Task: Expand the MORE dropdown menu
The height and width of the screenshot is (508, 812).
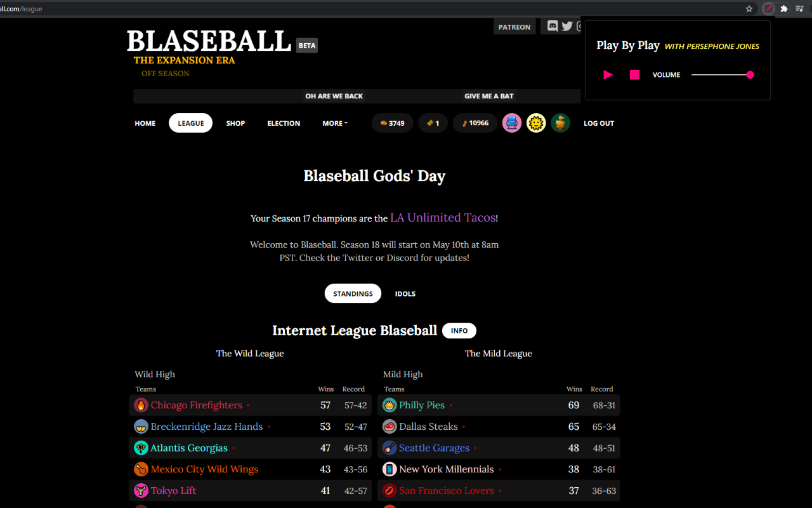Action: [335, 123]
